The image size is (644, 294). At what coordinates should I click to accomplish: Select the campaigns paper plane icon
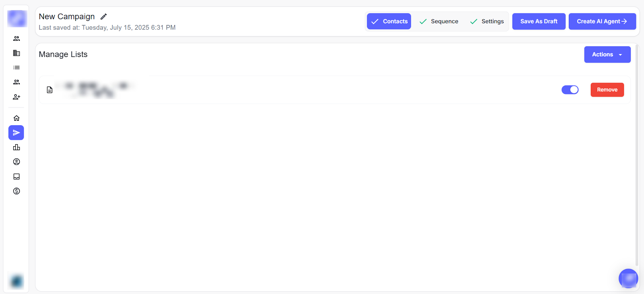(x=17, y=133)
